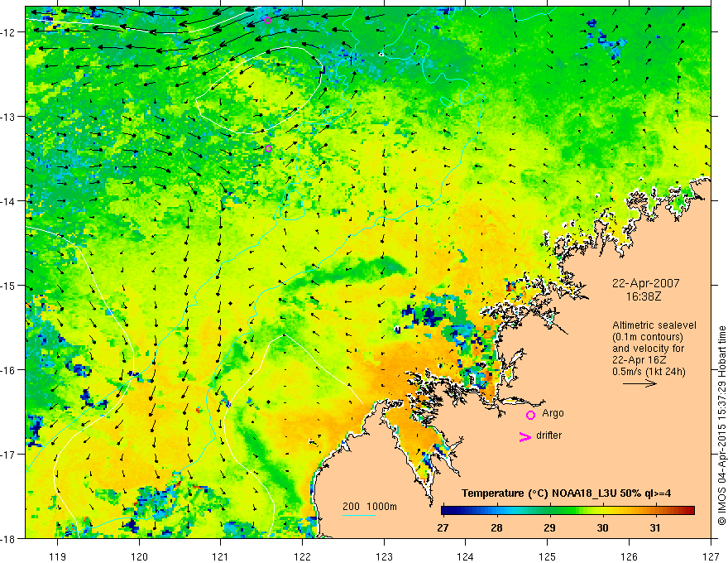The height and width of the screenshot is (563, 728).
Task: Click the longitude axis label 127
Action: point(711,556)
